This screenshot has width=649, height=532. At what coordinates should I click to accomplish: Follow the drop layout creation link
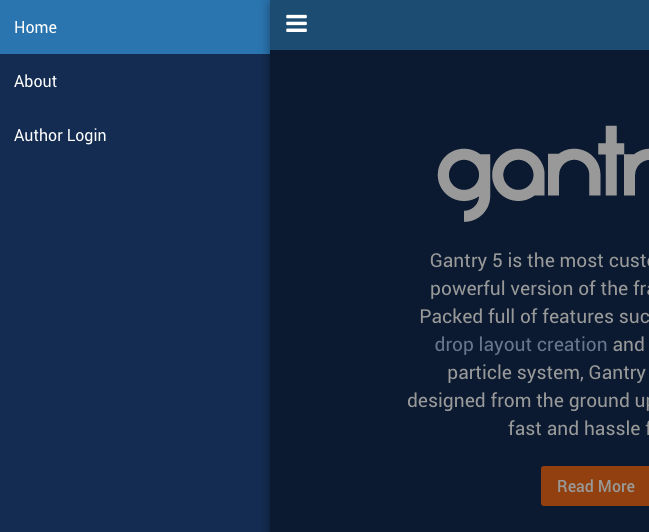tap(520, 344)
